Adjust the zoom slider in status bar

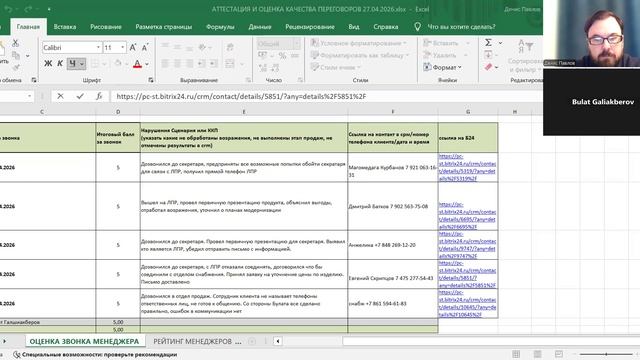click(x=607, y=354)
